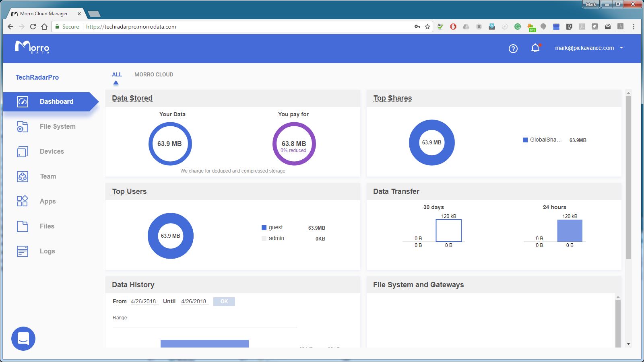
Task: Open the Devices menu label
Action: tap(52, 151)
